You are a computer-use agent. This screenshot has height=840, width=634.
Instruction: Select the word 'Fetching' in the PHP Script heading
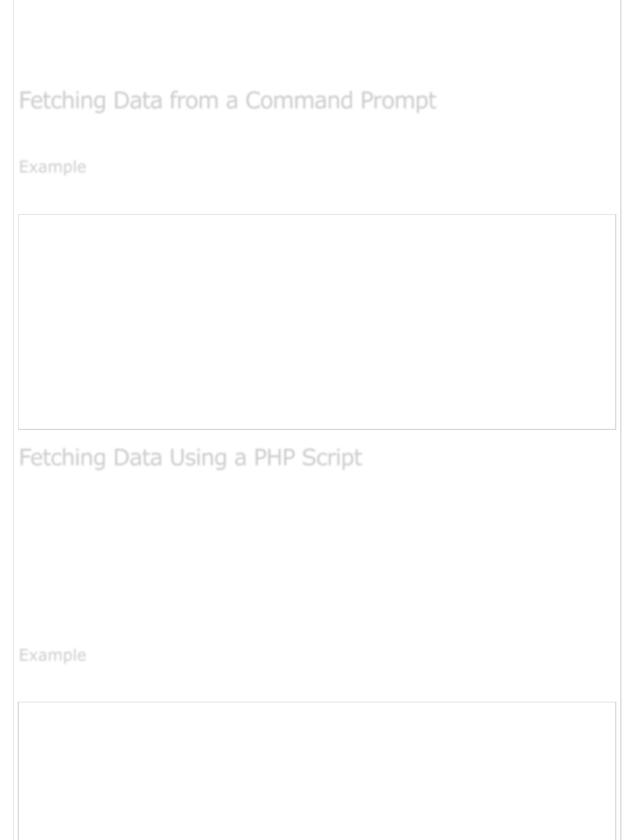click(x=62, y=458)
